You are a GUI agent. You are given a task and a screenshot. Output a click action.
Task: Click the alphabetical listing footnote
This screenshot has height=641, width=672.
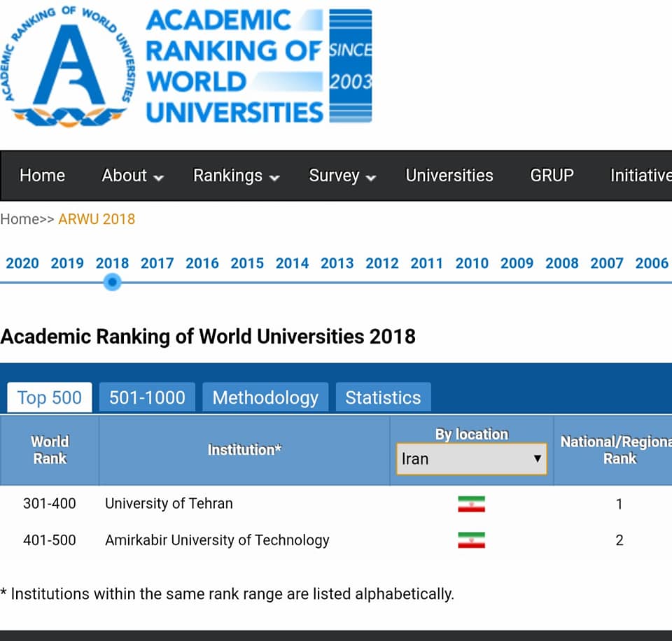[x=227, y=594]
